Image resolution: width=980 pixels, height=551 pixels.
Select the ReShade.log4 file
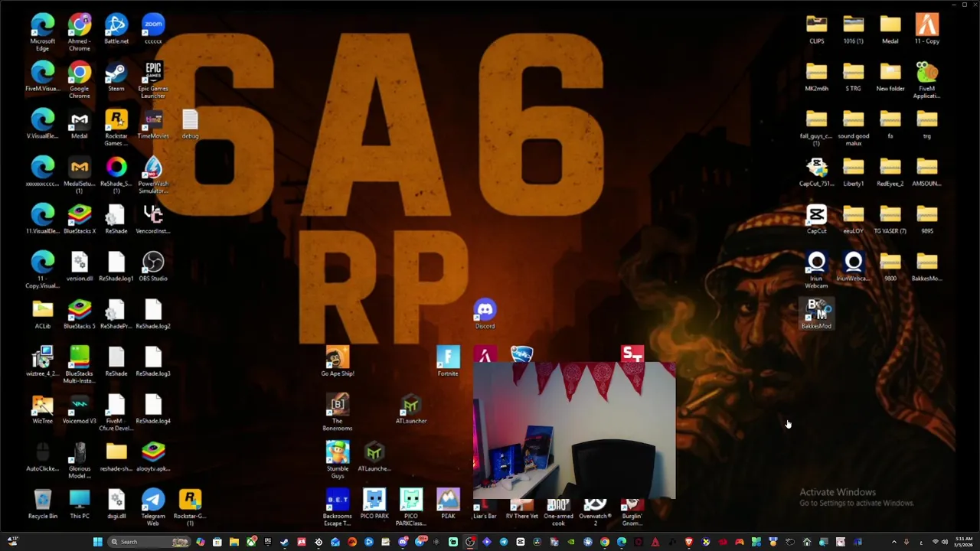153,409
